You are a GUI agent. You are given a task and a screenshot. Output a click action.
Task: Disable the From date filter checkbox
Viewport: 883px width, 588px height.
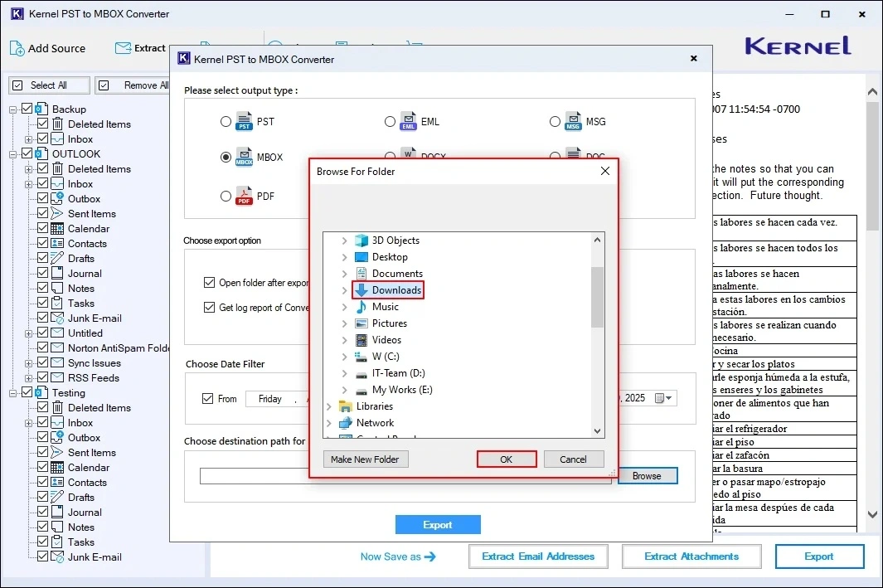[208, 398]
